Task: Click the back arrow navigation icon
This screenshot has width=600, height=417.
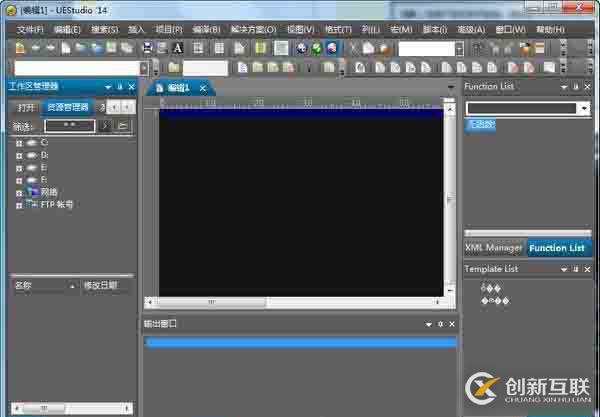Action: [x=36, y=48]
